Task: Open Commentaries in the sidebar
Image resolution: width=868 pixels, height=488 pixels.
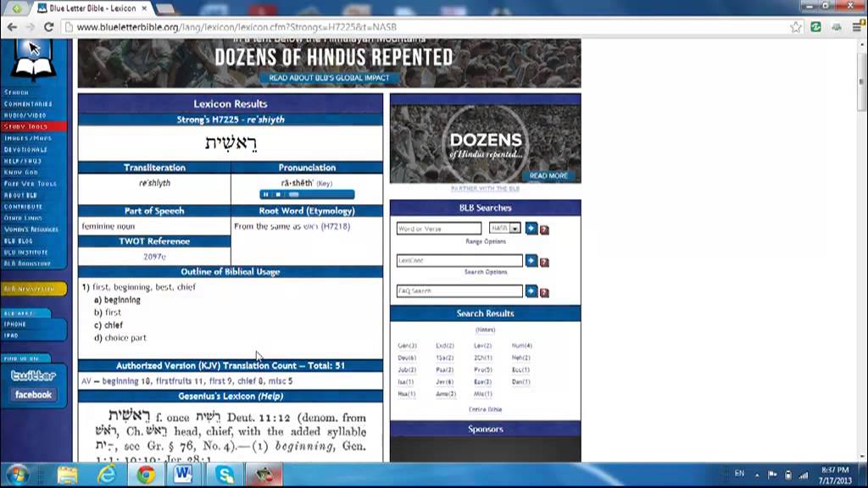Action: pyautogui.click(x=28, y=104)
